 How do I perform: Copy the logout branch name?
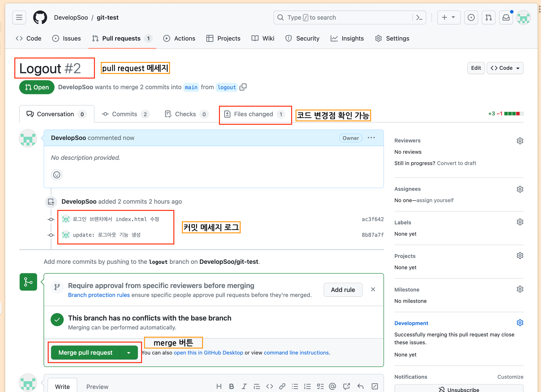click(x=243, y=87)
